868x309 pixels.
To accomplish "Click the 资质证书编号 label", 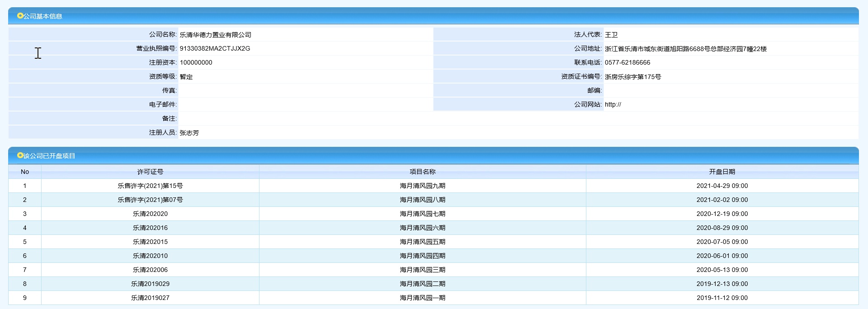I will (581, 76).
